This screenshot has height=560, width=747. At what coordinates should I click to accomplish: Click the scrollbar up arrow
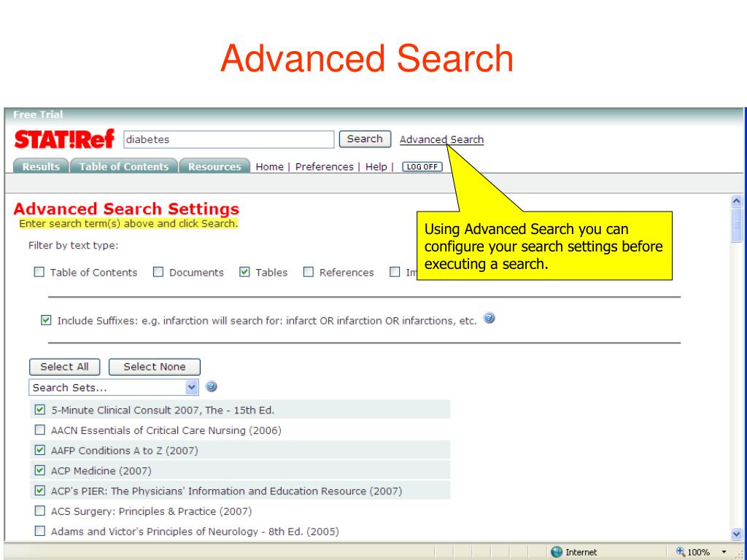[736, 201]
